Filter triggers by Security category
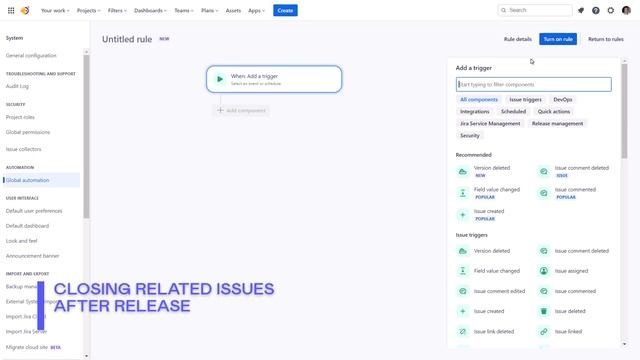The height and width of the screenshot is (360, 640). [x=469, y=136]
